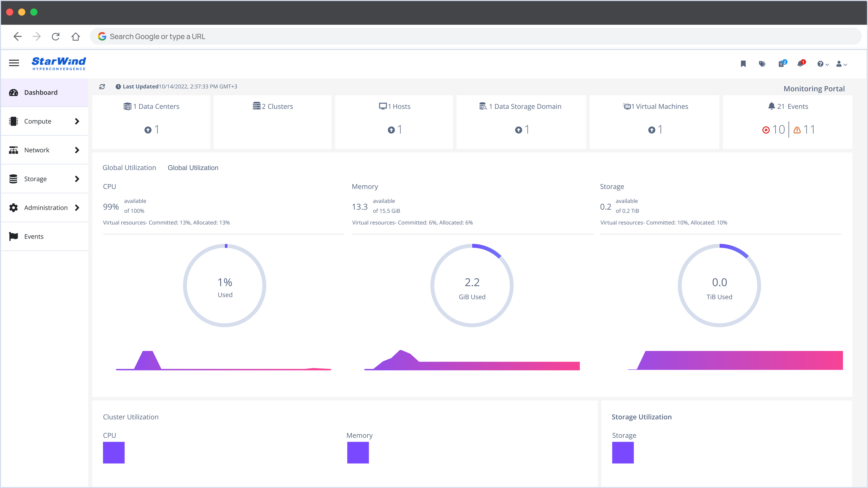Reload the page in browser
Viewport: 868px width, 488px height.
click(x=56, y=36)
